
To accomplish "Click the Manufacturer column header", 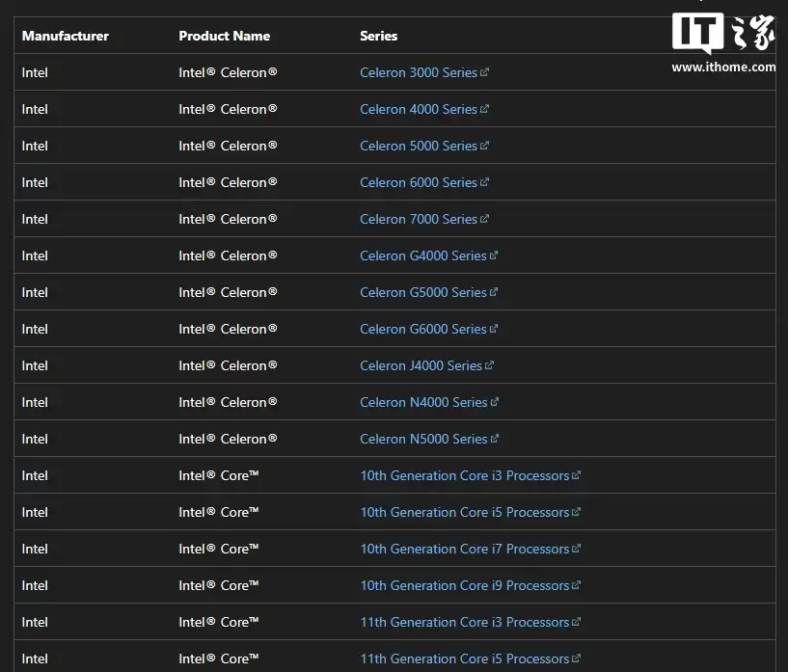I will click(65, 36).
